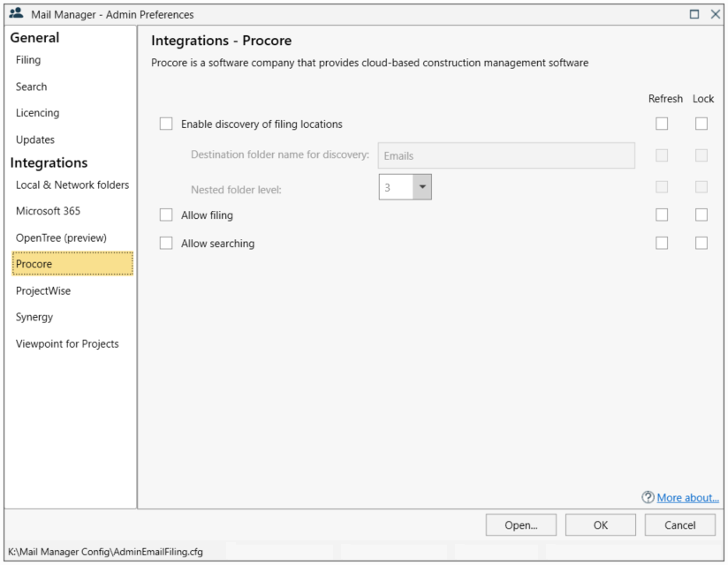Click the Destination folder name text field
The width and height of the screenshot is (728, 565).
click(507, 155)
